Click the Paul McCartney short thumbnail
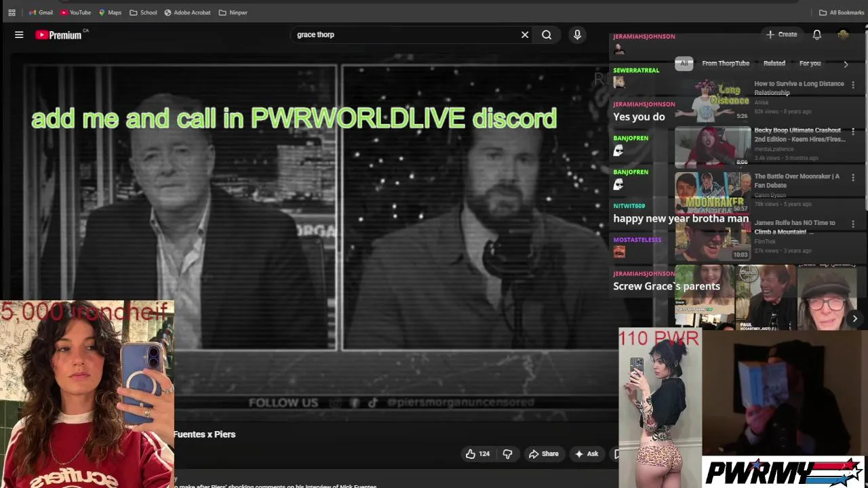Screen dimensions: 868x488 coord(766,297)
